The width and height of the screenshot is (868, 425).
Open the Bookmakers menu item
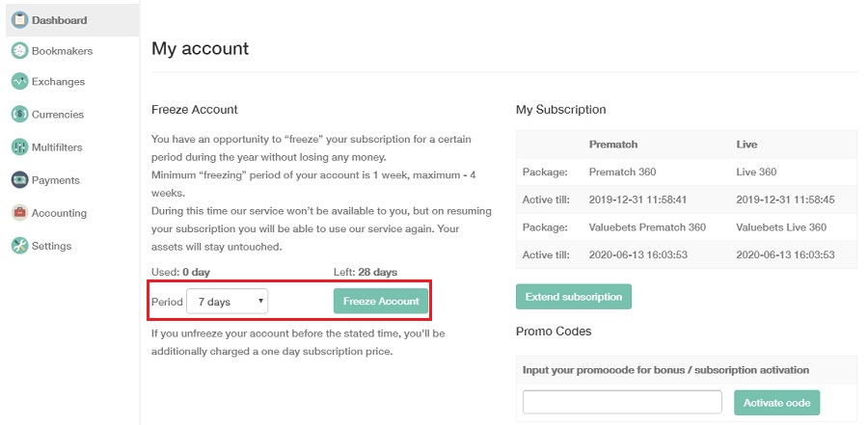point(62,51)
